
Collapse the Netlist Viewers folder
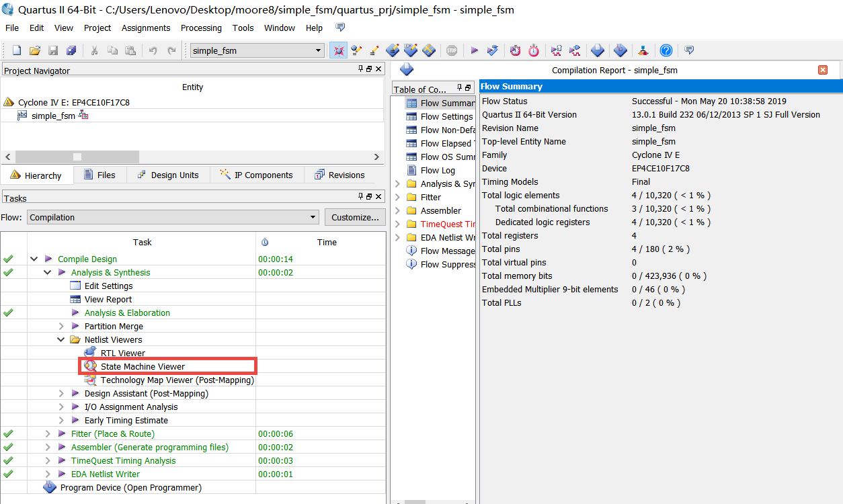point(61,339)
